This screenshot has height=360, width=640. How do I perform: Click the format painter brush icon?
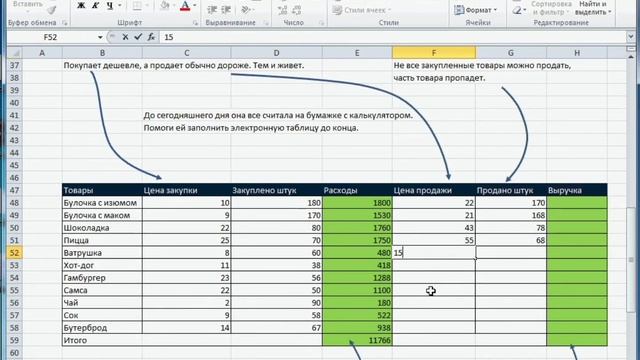tap(51, 10)
